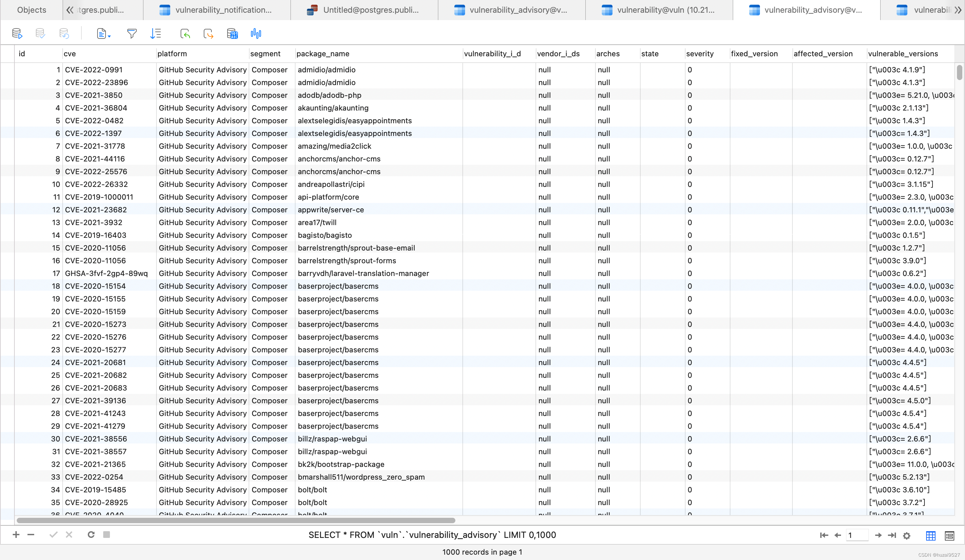Open the Untitled@postgres.publi query tab
965x560 pixels.
(x=364, y=10)
